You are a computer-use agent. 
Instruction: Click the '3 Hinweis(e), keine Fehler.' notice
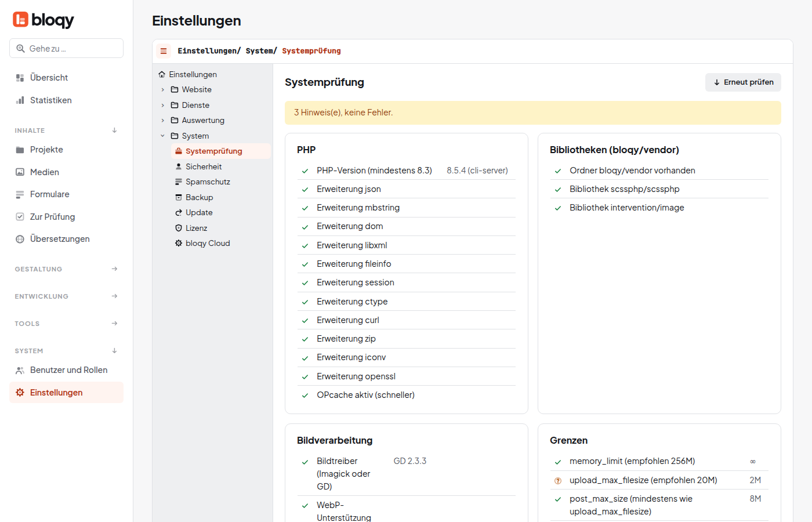[533, 113]
